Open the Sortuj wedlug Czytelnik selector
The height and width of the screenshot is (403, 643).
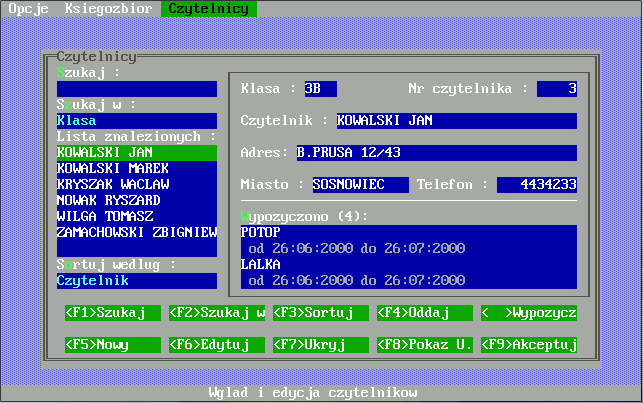click(136, 281)
